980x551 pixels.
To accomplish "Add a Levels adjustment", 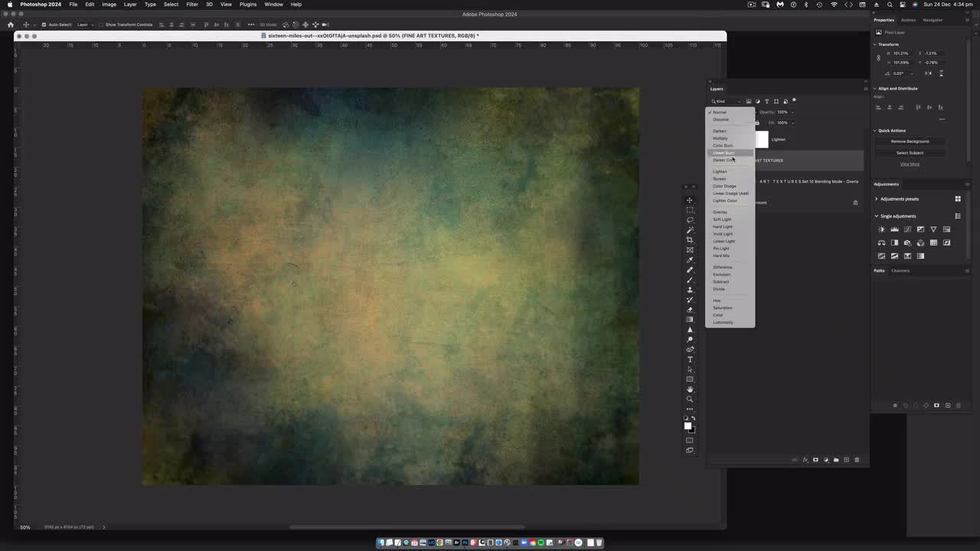I will [894, 229].
